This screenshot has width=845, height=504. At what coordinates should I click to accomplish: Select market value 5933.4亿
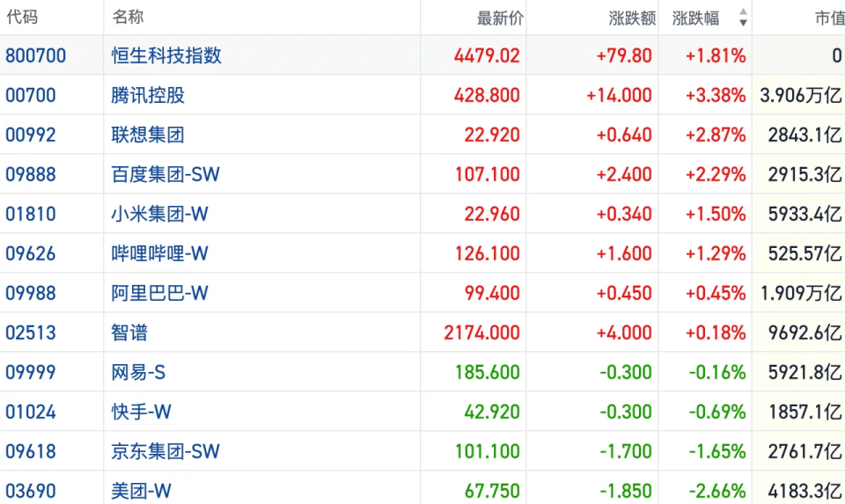pos(805,214)
